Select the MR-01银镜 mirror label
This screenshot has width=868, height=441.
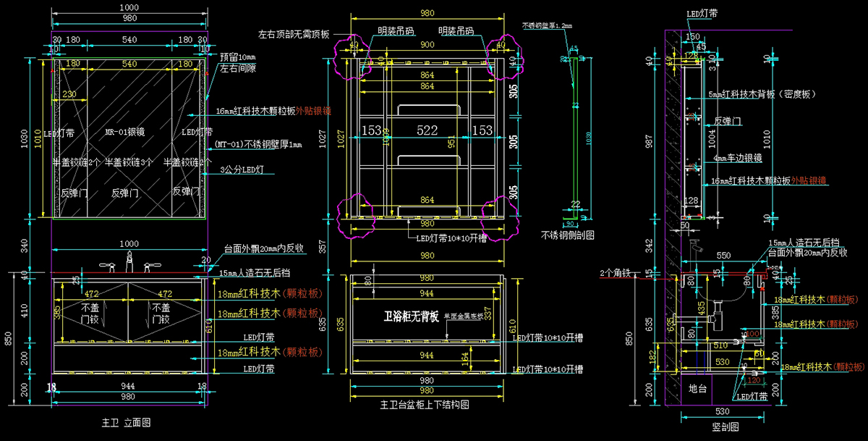[124, 133]
